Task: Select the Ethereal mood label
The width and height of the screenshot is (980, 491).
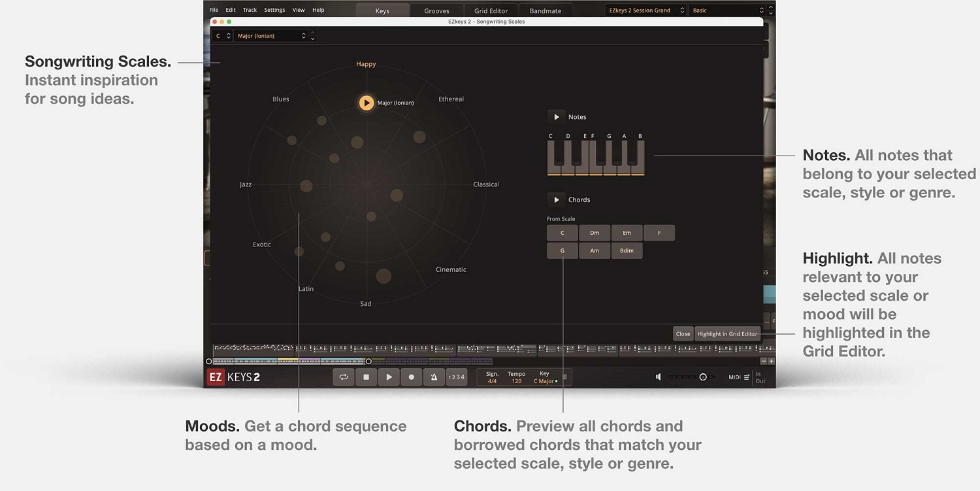Action: pyautogui.click(x=451, y=99)
